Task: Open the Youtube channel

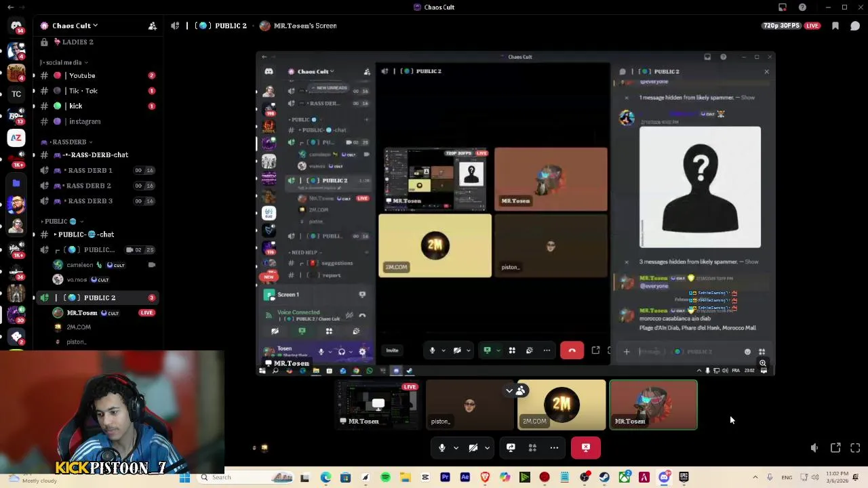Action: (x=97, y=75)
